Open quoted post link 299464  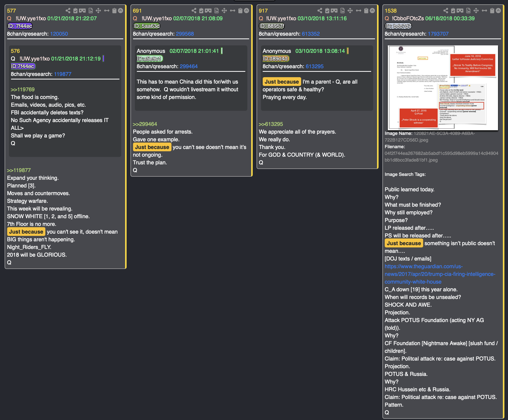(189, 66)
